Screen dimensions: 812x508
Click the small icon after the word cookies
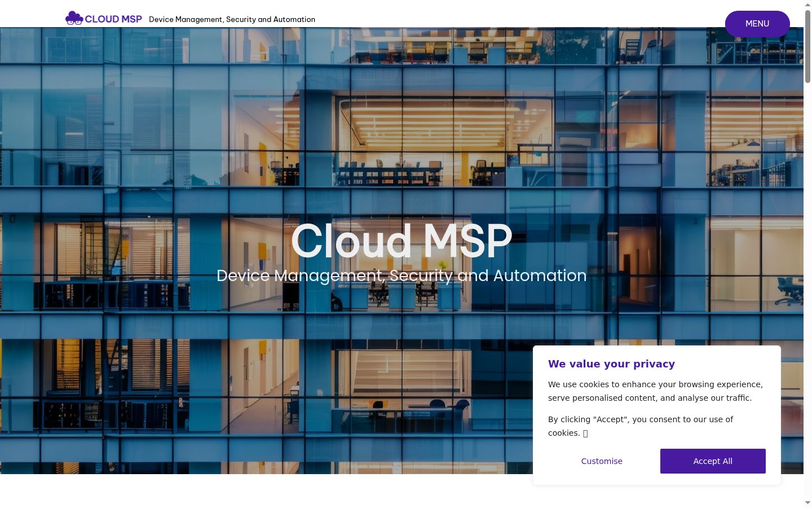pyautogui.click(x=585, y=433)
